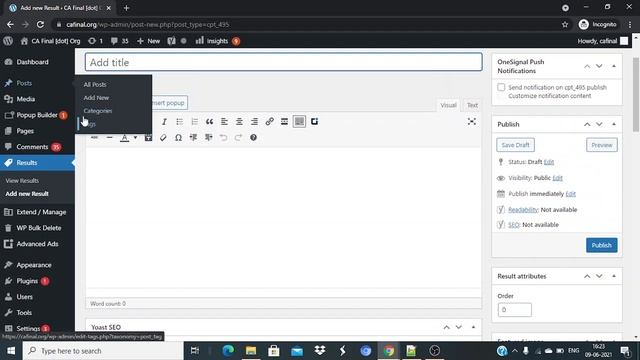Insert a bulleted list
Screen dimensions: 640x360
pyautogui.click(x=179, y=122)
